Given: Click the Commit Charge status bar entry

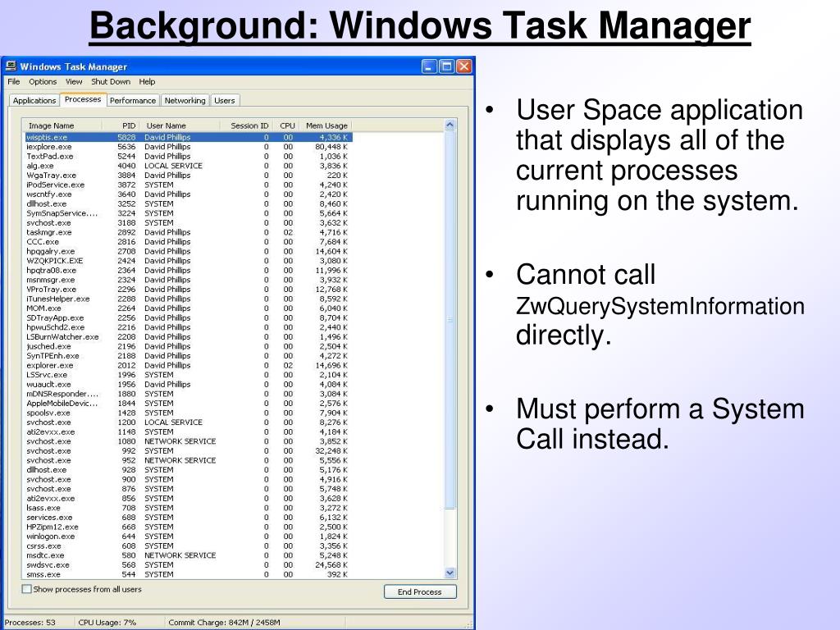Looking at the screenshot, I should click(x=225, y=623).
